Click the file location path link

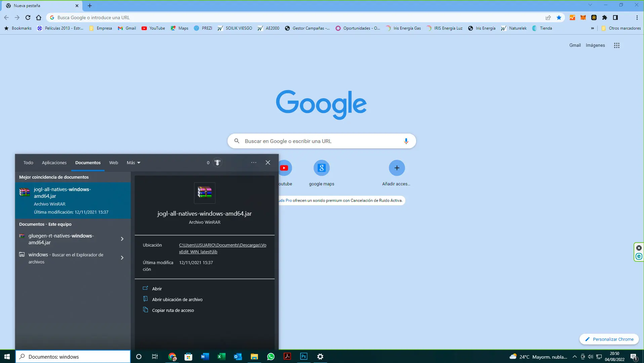pos(223,248)
